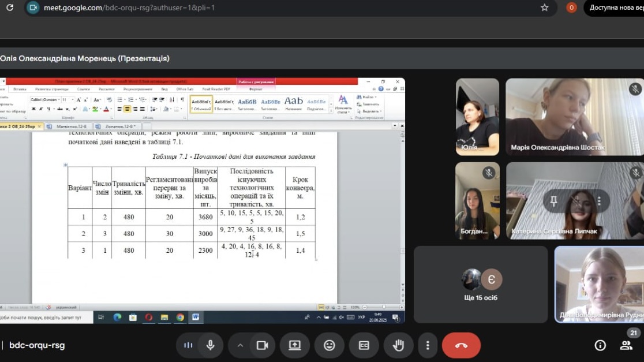The image size is (644, 362).
Task: Pin Катерина Сергіївна Липчак's video tile
Action: pos(553,201)
